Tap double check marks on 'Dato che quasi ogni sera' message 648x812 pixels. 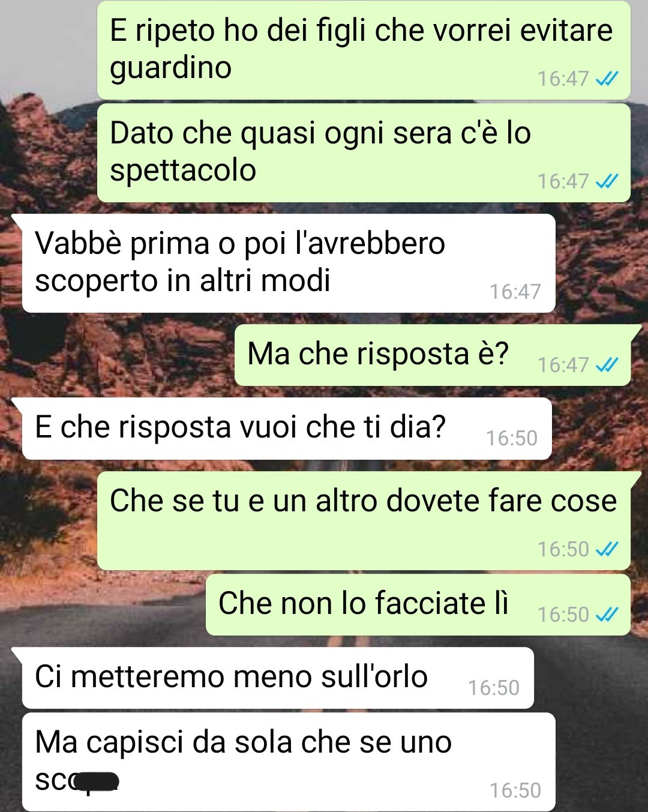[x=607, y=181]
